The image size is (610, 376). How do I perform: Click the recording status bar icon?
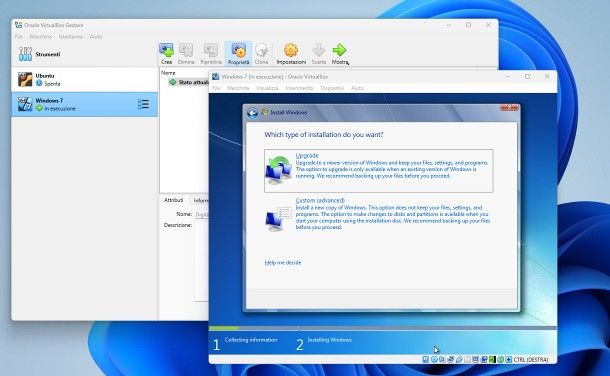coord(484,360)
